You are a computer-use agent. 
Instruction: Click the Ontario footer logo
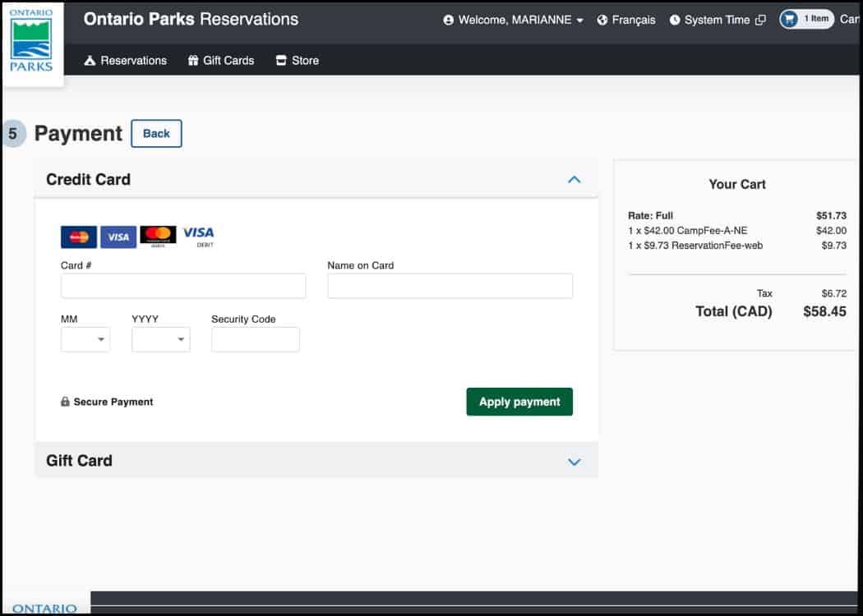click(44, 608)
